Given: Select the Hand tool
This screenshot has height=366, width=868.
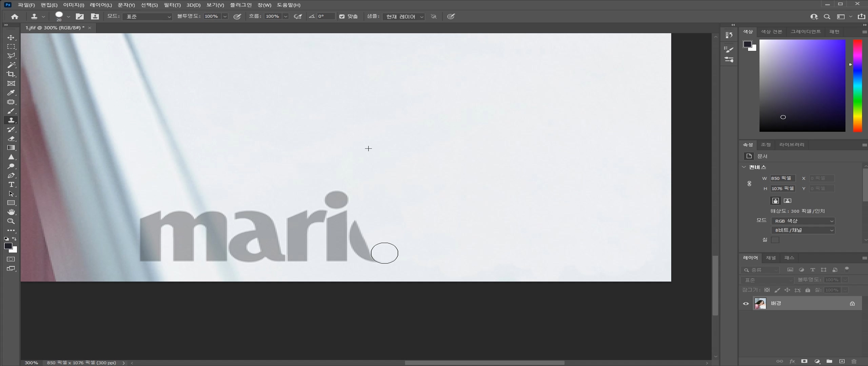Looking at the screenshot, I should pyautogui.click(x=11, y=212).
